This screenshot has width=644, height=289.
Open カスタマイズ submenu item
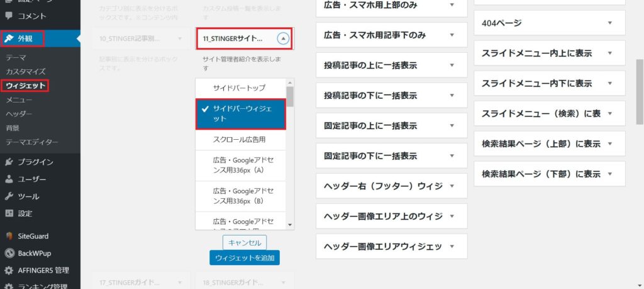(x=25, y=72)
